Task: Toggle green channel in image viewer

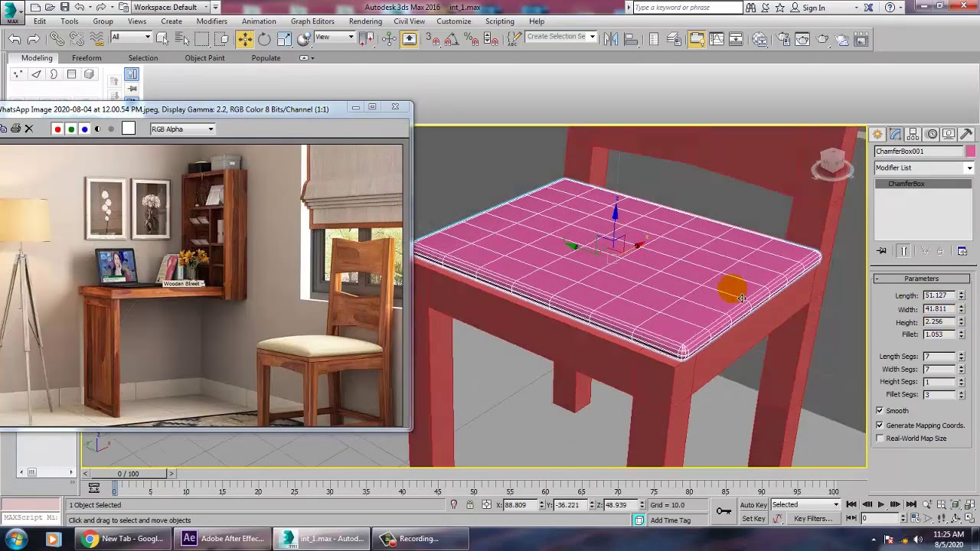Action: click(x=71, y=129)
